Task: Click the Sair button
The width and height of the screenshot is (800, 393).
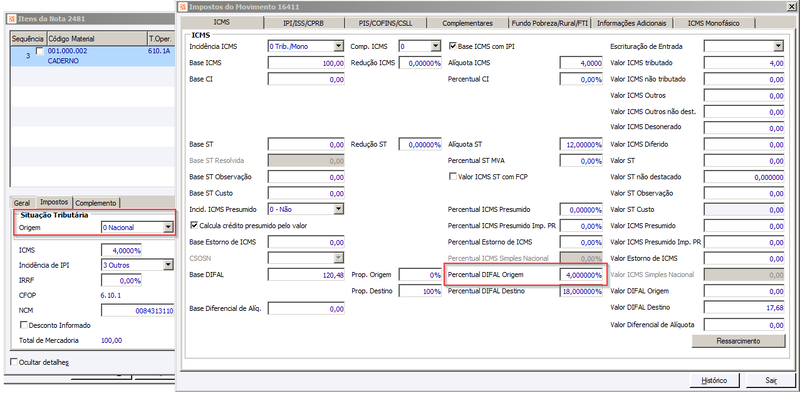Action: (x=770, y=381)
